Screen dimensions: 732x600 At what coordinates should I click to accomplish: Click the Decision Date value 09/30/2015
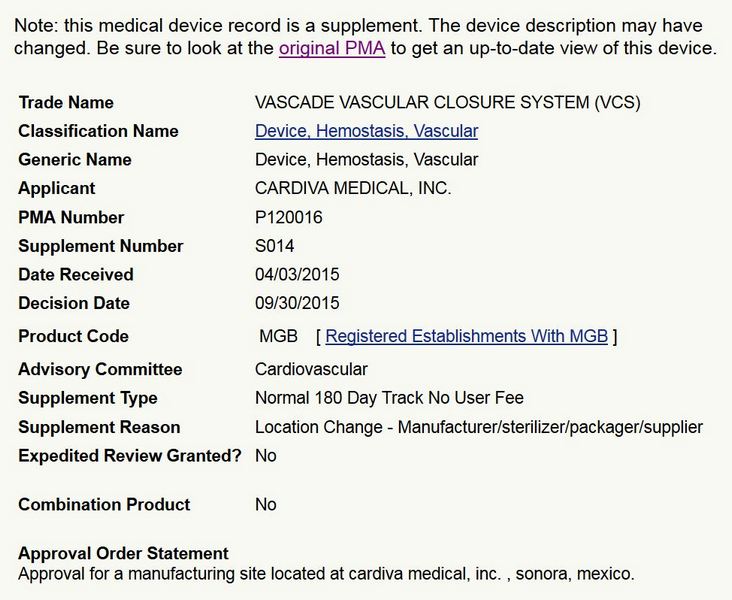[297, 303]
